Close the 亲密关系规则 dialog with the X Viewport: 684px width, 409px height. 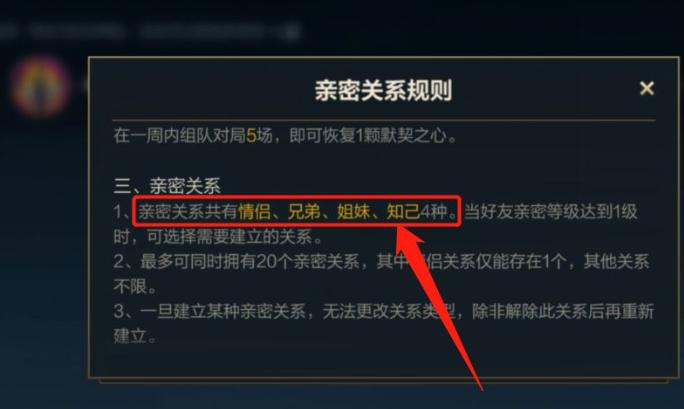point(646,89)
